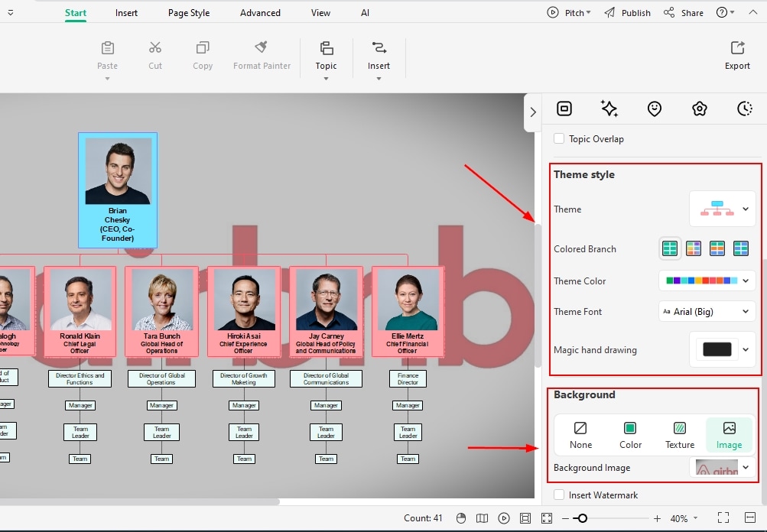Open the Theme Font dropdown
The height and width of the screenshot is (532, 767).
(707, 311)
